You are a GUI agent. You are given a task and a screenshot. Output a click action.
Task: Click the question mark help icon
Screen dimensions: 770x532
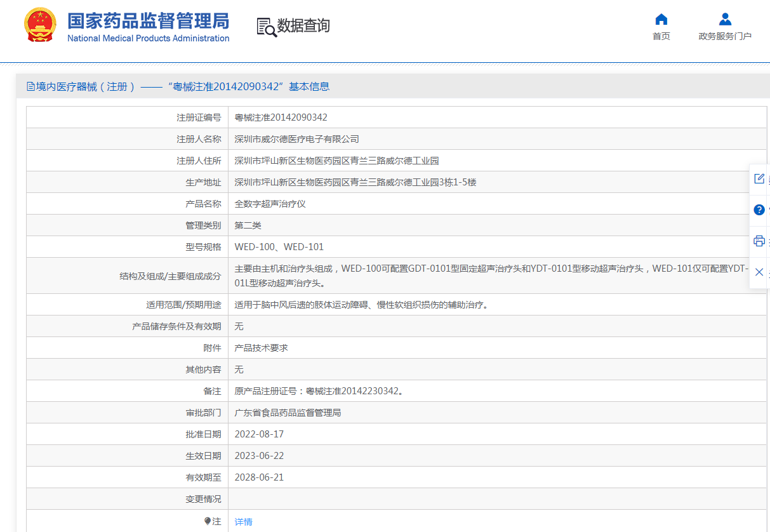[x=759, y=209]
